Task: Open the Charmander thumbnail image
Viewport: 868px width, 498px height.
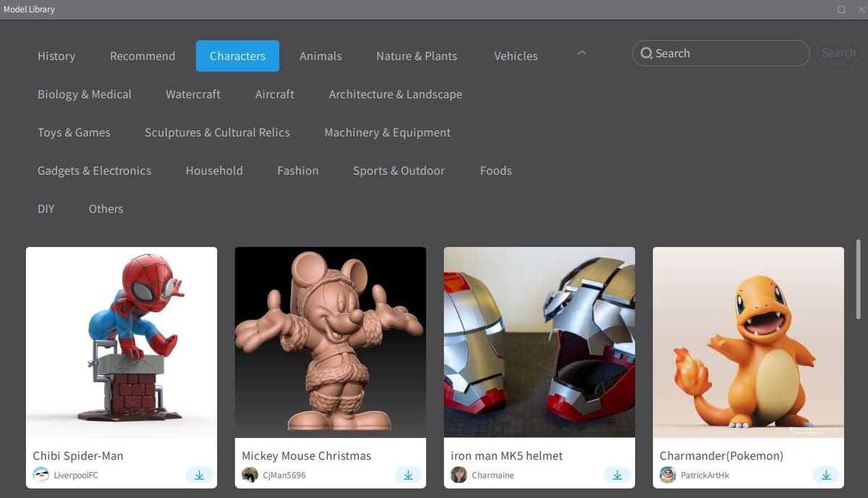Action: coord(749,343)
